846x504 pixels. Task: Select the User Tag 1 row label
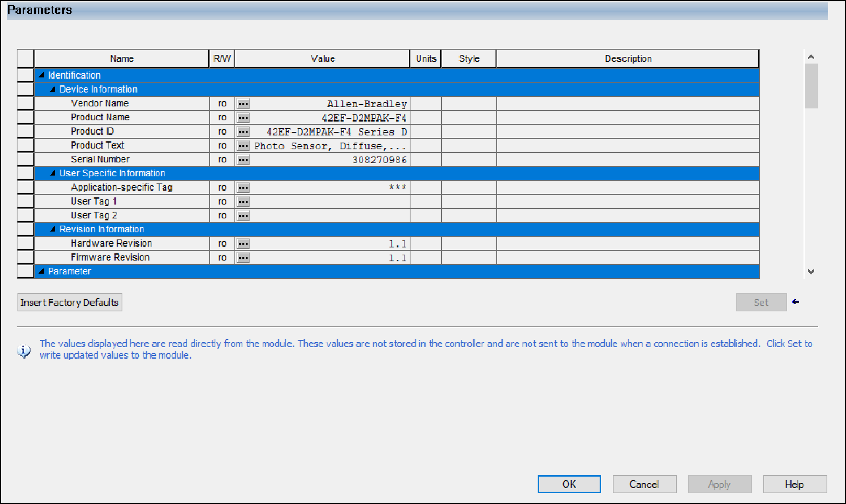point(94,201)
